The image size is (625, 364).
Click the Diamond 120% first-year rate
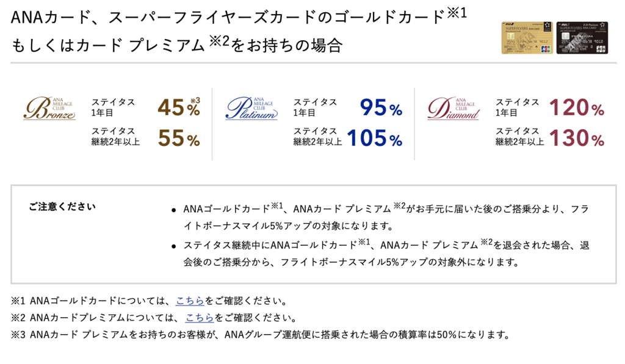pyautogui.click(x=576, y=107)
